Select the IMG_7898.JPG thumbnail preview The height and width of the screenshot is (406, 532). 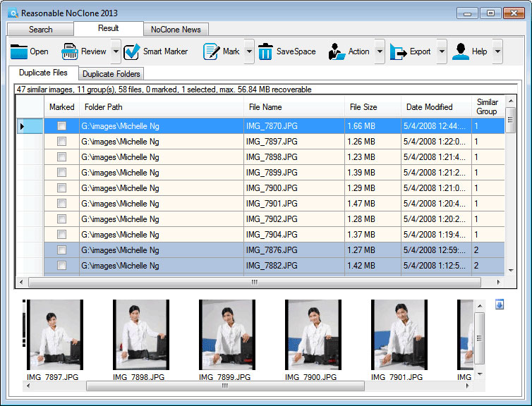140,335
